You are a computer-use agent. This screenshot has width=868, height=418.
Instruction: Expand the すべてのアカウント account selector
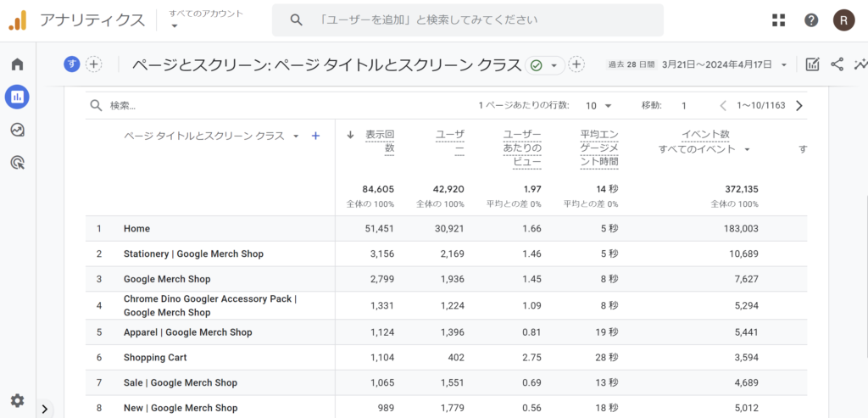click(206, 20)
